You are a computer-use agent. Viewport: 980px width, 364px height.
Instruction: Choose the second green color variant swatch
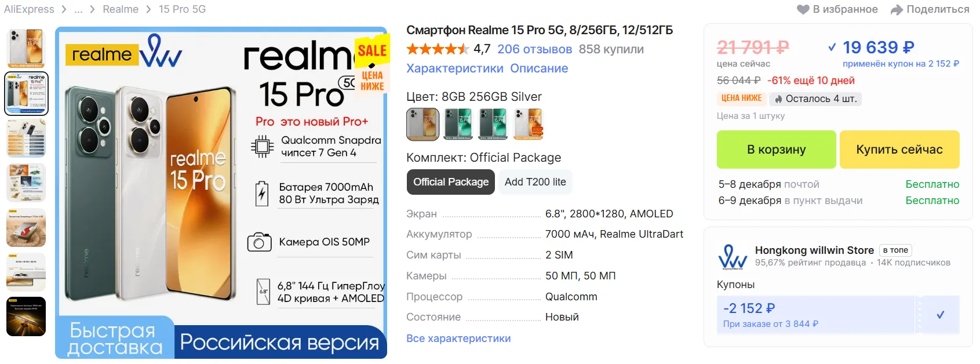[493, 124]
